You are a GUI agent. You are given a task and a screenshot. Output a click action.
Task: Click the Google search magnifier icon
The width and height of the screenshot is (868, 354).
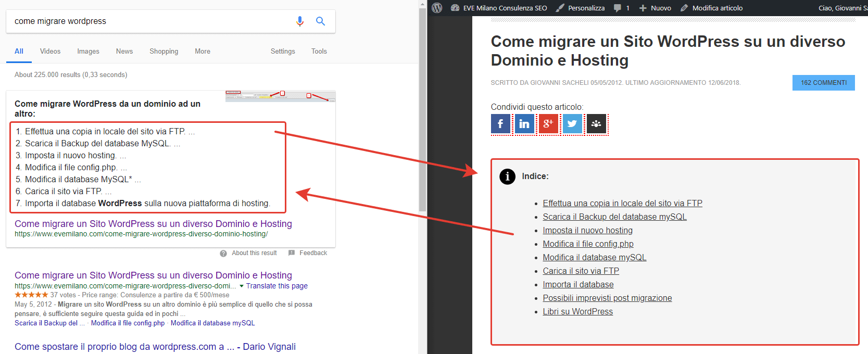(321, 21)
